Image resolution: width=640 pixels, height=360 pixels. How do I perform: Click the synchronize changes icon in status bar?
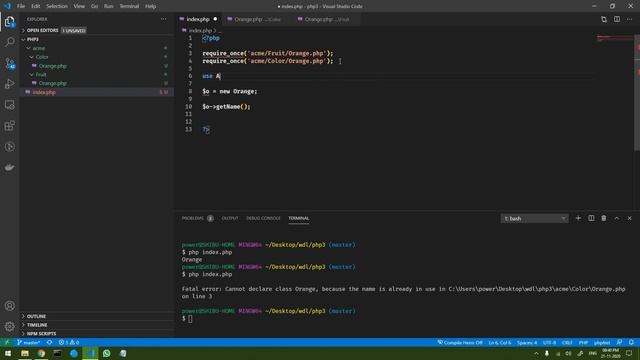[49, 342]
